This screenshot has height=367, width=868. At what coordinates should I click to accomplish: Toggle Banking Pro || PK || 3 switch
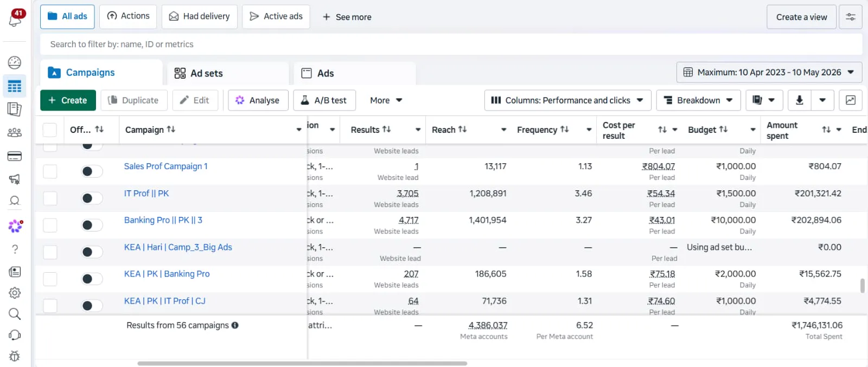(92, 225)
